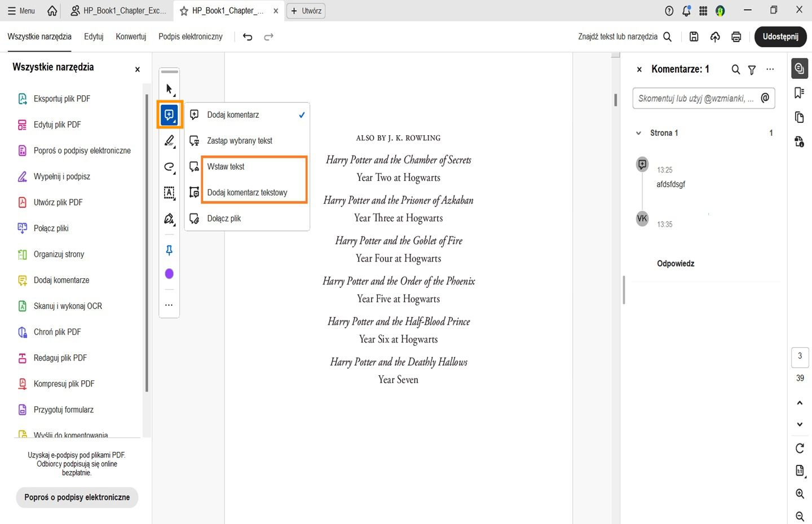The height and width of the screenshot is (524, 812).
Task: Open Kompresuj plik PDF tool
Action: click(57, 384)
